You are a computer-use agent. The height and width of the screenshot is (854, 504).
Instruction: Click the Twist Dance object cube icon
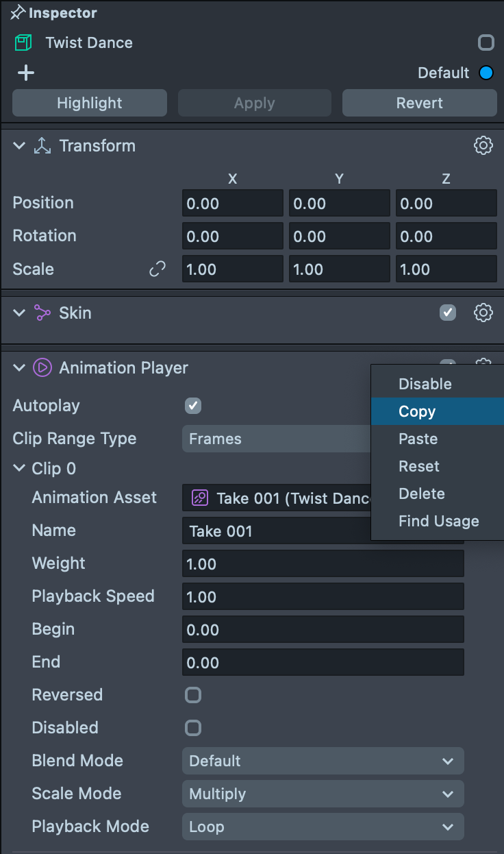(x=24, y=43)
